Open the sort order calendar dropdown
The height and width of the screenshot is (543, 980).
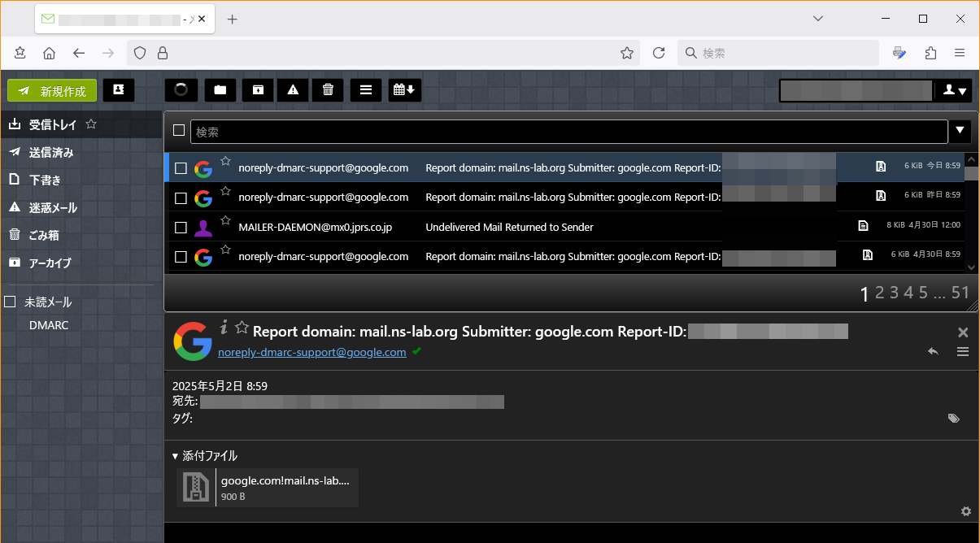coord(404,90)
